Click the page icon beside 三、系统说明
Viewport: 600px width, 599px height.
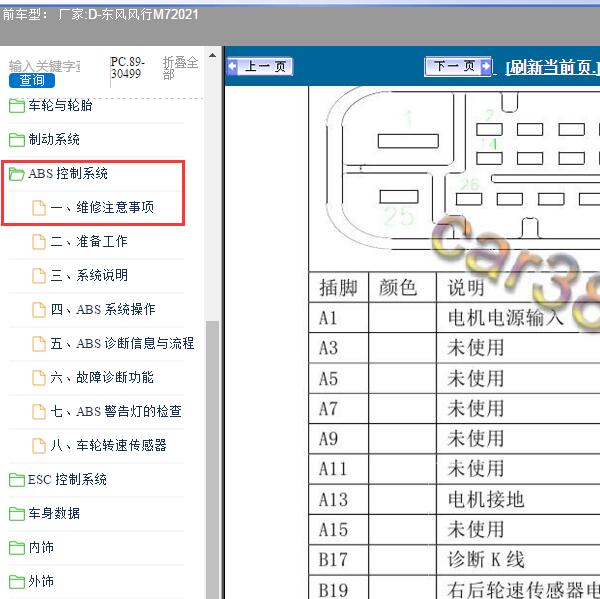pyautogui.click(x=39, y=276)
